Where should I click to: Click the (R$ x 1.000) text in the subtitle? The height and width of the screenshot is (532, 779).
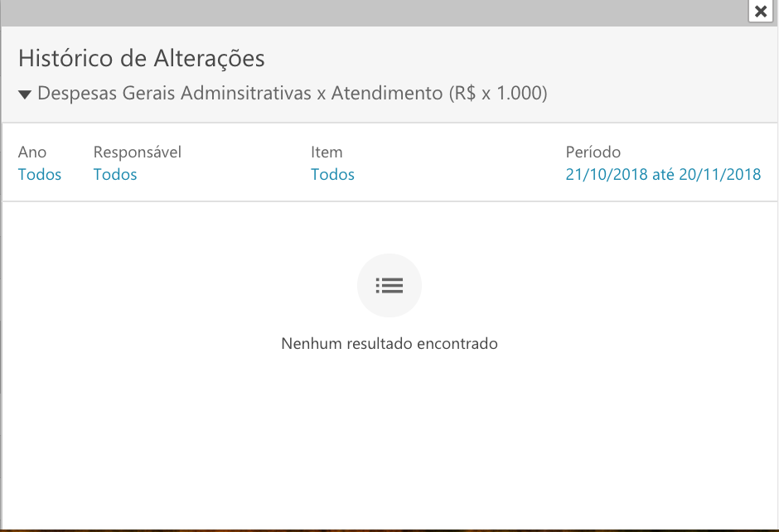(x=498, y=93)
